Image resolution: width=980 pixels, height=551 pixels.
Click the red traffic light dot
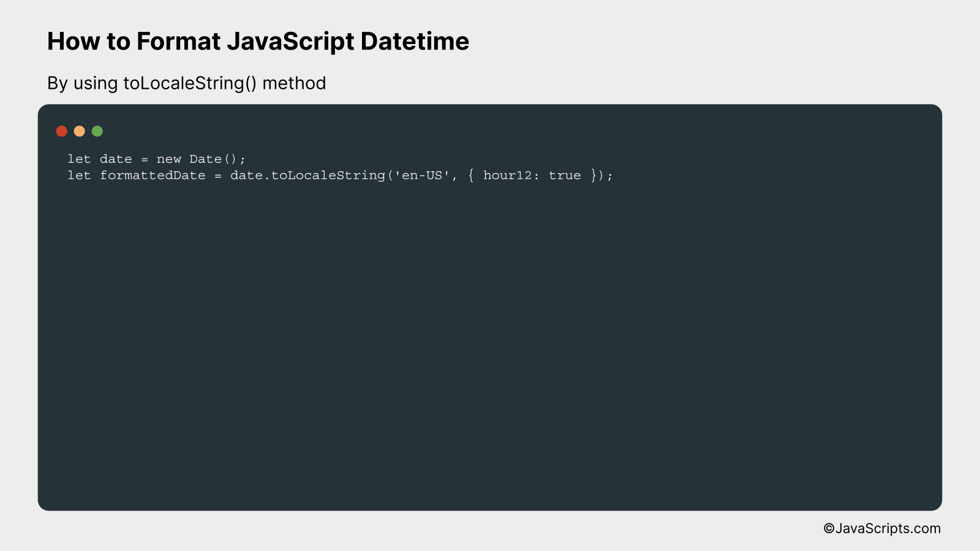[x=61, y=130]
